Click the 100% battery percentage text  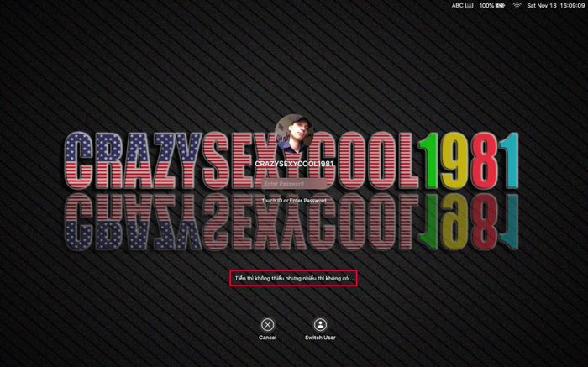[x=486, y=5]
